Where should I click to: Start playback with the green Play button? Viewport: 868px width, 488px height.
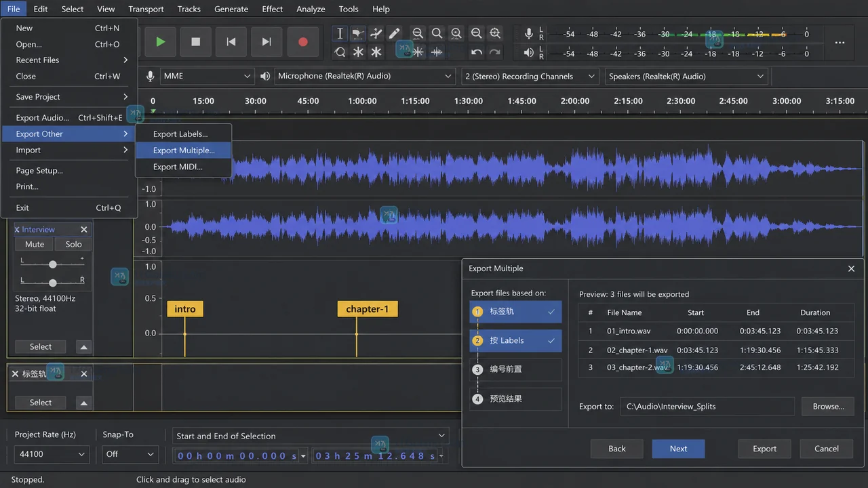pyautogui.click(x=161, y=42)
